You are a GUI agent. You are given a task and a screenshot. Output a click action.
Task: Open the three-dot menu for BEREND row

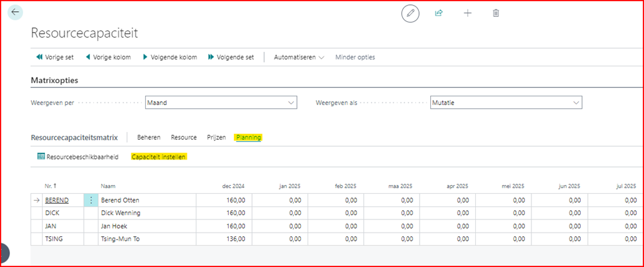point(91,200)
